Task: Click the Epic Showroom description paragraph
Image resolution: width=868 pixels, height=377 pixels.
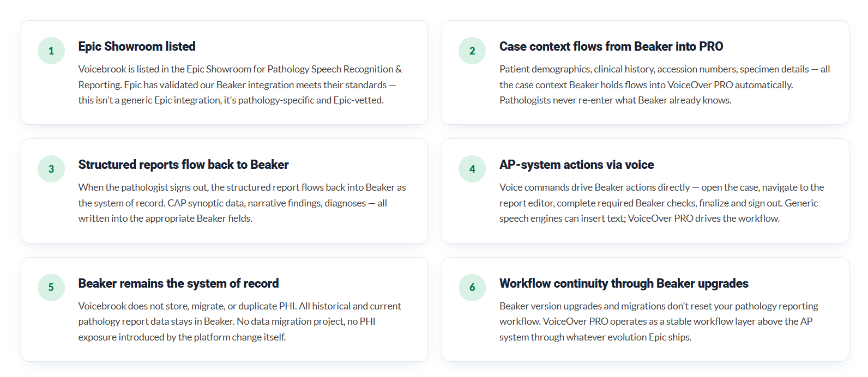Action: click(240, 84)
